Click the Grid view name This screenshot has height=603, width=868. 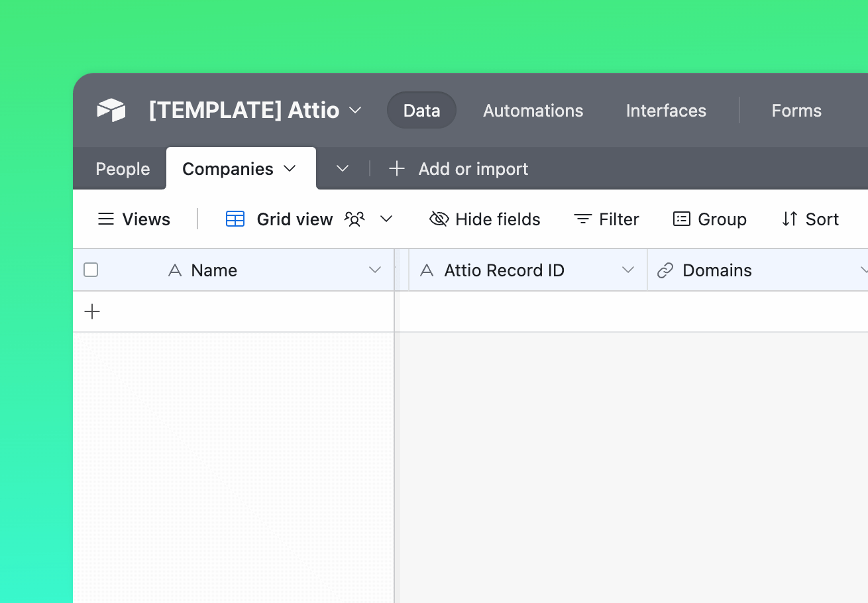[295, 219]
